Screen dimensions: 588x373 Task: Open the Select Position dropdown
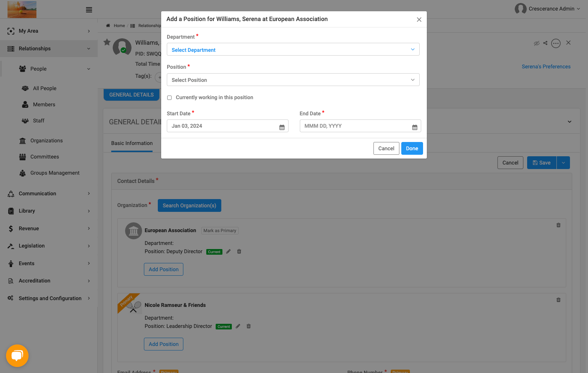[x=293, y=80]
